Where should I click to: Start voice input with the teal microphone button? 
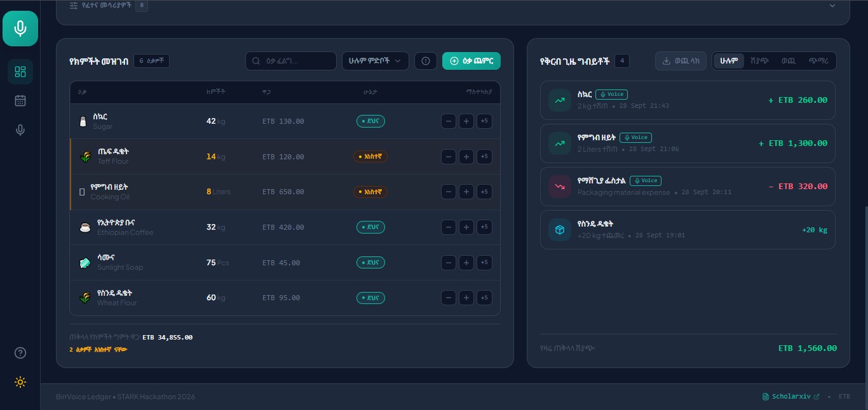20,29
